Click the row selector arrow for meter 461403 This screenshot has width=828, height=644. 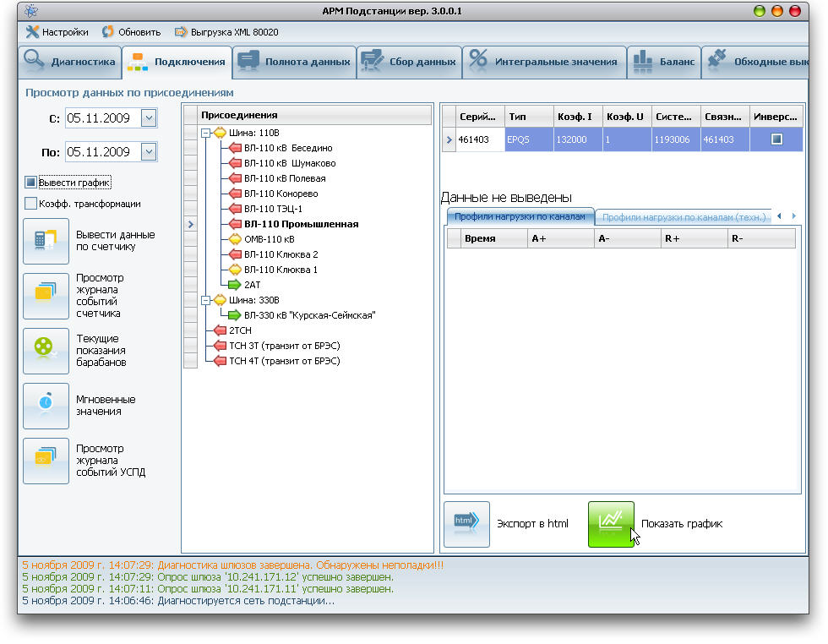(449, 139)
